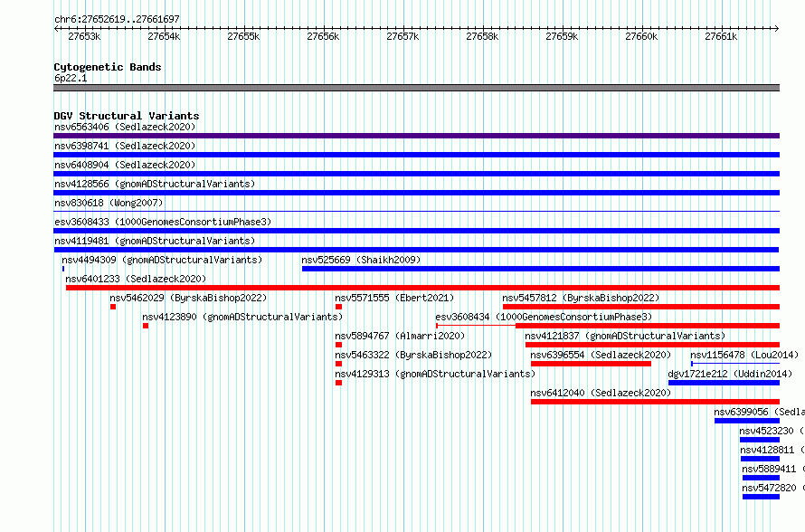Image resolution: width=805 pixels, height=532 pixels.
Task: Select the blue bar under nsv4523230
Action: pyautogui.click(x=760, y=440)
